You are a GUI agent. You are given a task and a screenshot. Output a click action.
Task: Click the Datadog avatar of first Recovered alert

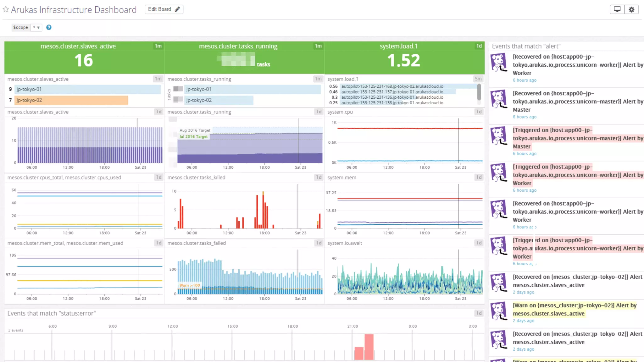tap(499, 62)
